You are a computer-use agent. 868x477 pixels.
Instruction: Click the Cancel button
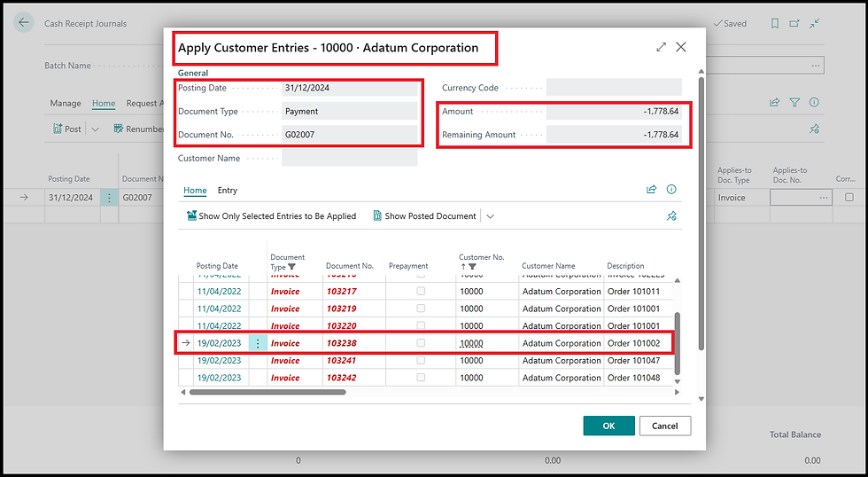(x=665, y=426)
